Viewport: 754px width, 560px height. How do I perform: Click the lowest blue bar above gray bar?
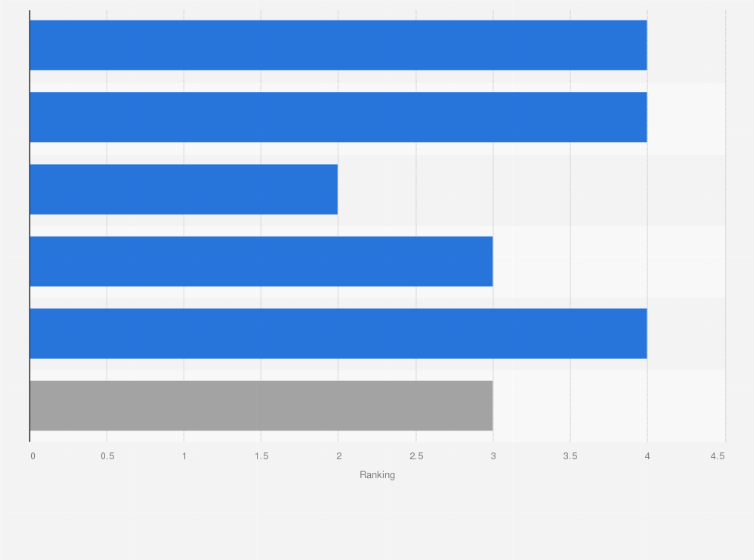338,333
